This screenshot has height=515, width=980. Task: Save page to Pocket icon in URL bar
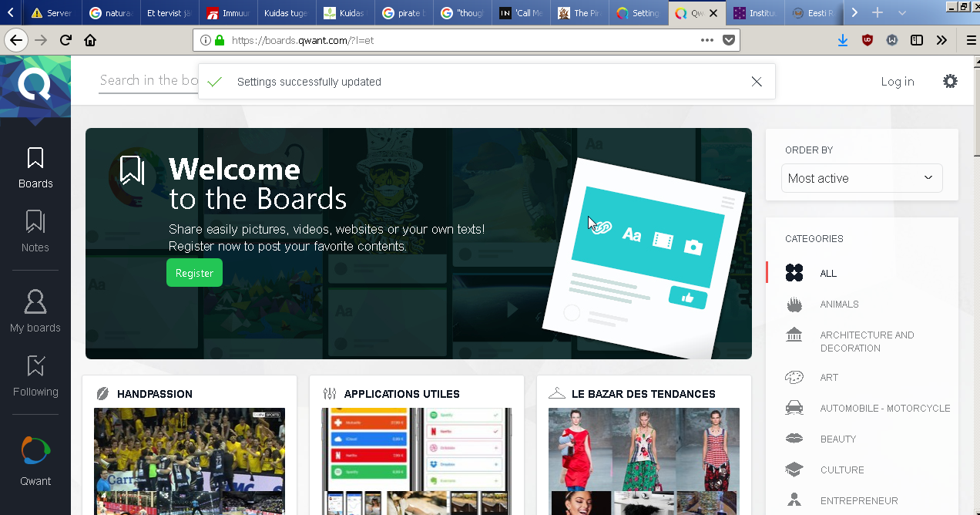pos(728,40)
